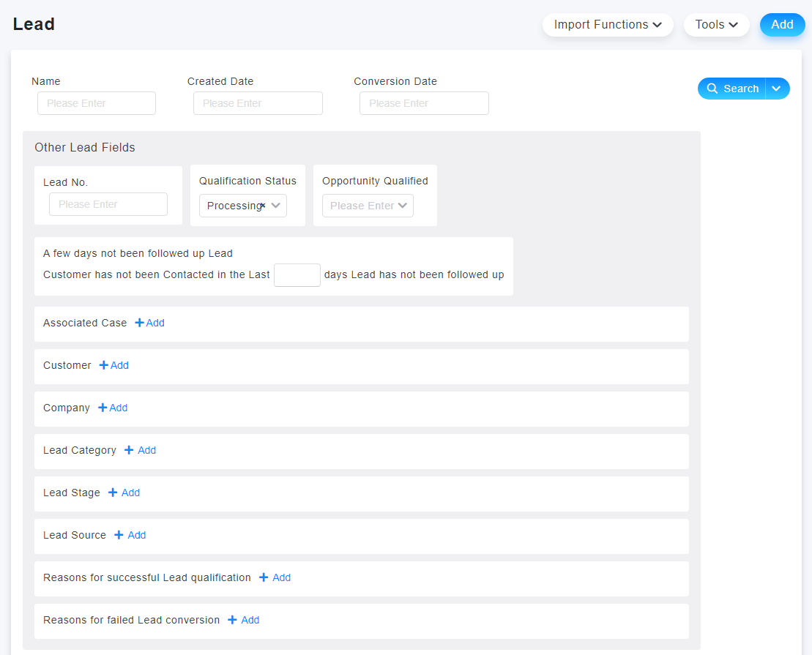Focus the Name input field
The image size is (812, 655).
point(97,103)
